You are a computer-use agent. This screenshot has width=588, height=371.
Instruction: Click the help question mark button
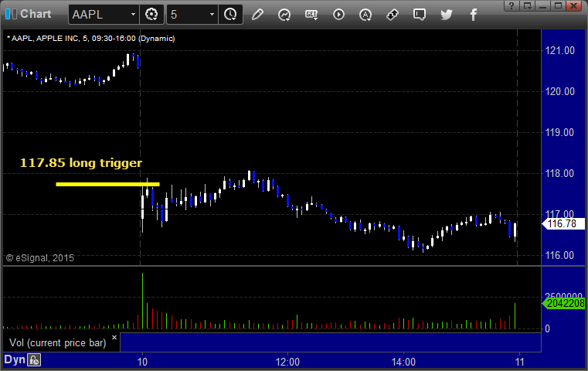pyautogui.click(x=512, y=5)
